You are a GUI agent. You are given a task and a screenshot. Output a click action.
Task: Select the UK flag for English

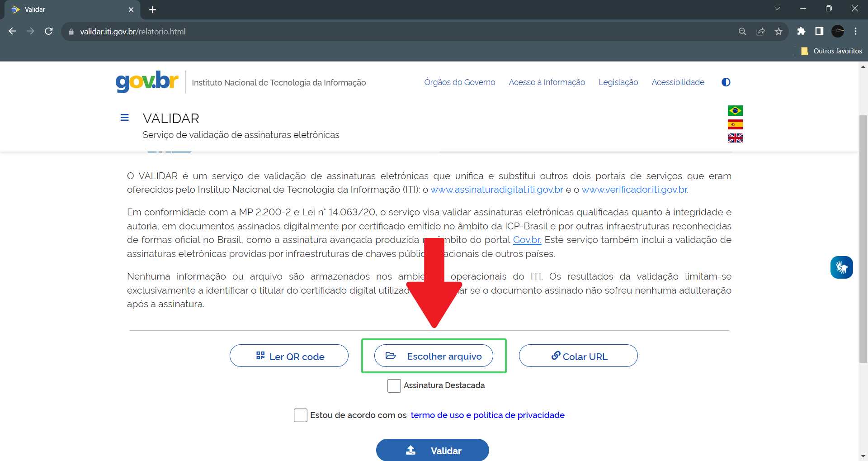pos(735,138)
